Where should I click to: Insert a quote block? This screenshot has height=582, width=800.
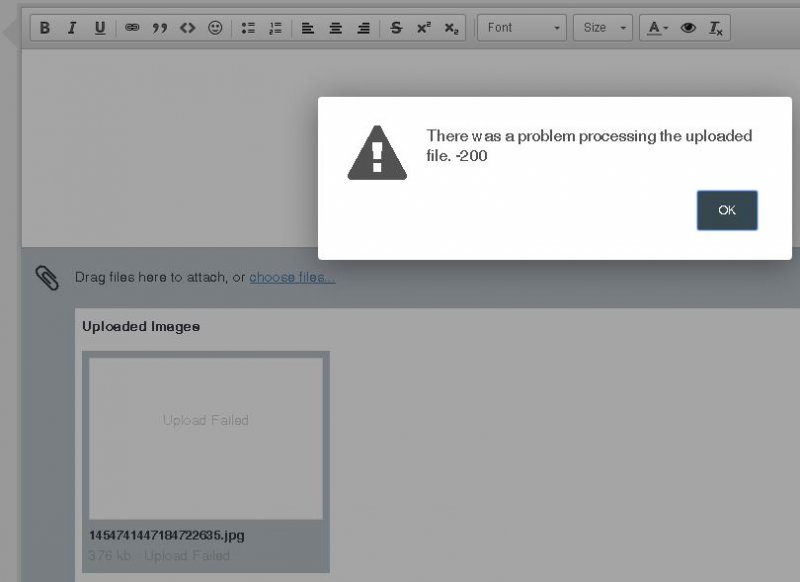pyautogui.click(x=160, y=28)
